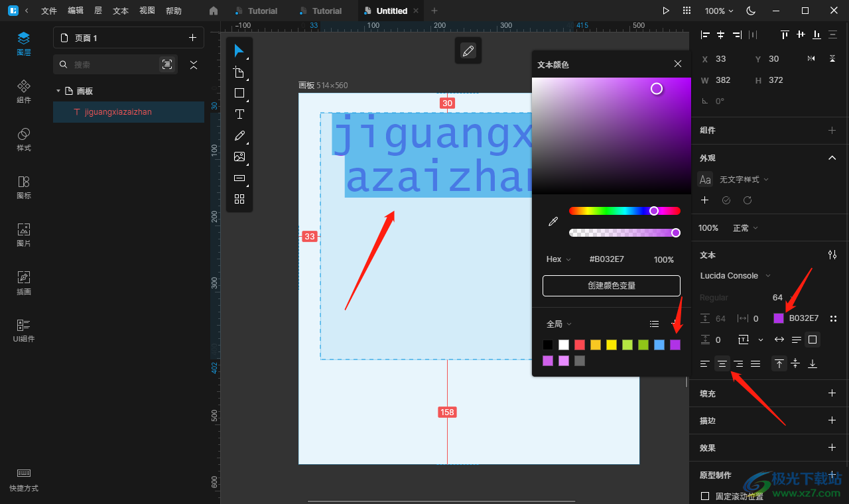Click the edit pencil button above canvas

[x=468, y=51]
